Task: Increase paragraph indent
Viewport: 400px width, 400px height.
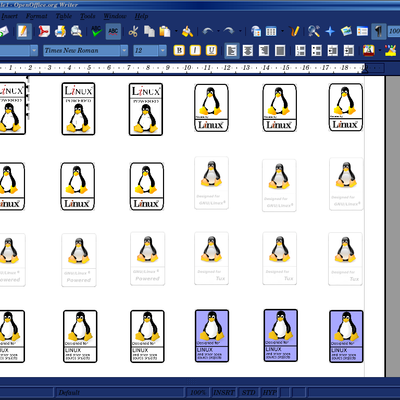Action: click(349, 51)
